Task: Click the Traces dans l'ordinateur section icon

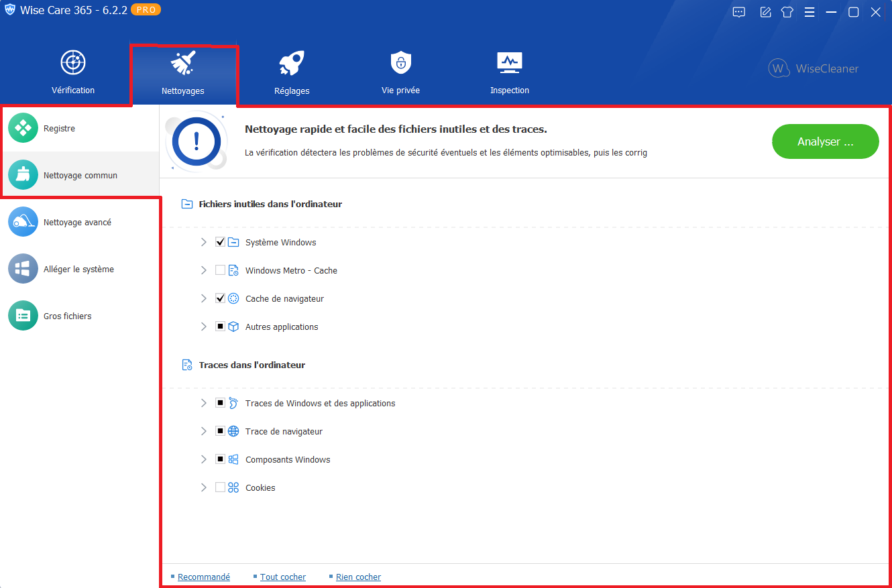Action: (188, 365)
